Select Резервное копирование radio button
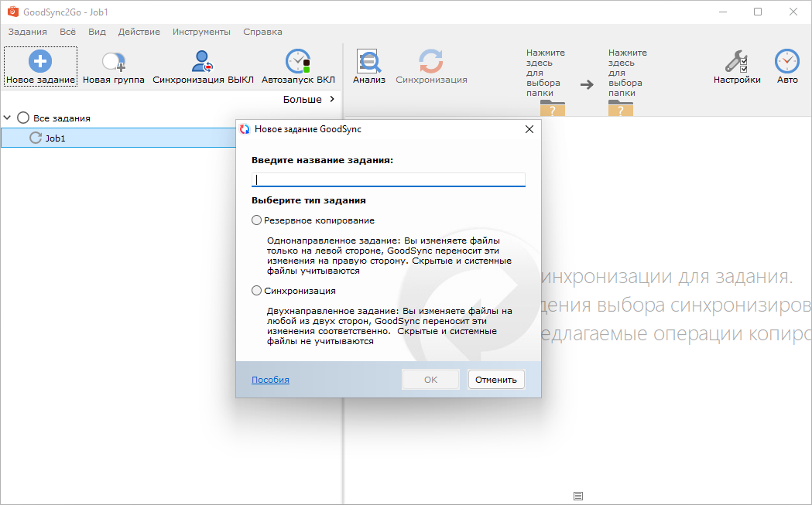Screen dimensions: 812x505 pos(257,220)
